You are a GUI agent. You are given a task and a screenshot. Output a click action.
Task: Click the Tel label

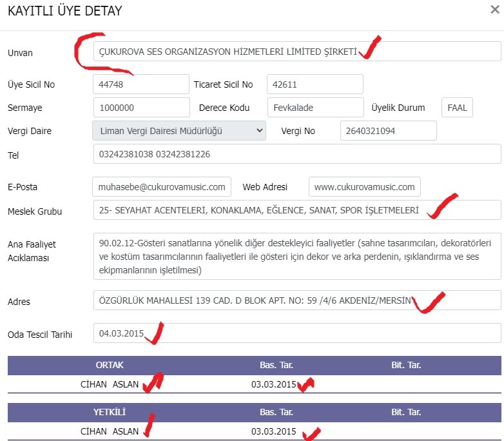(13, 155)
